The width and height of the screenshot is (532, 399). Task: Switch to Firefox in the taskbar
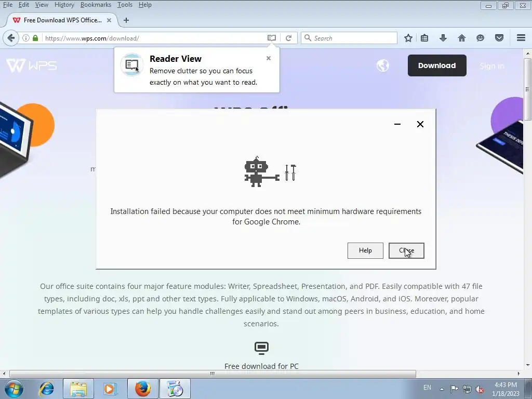(143, 389)
